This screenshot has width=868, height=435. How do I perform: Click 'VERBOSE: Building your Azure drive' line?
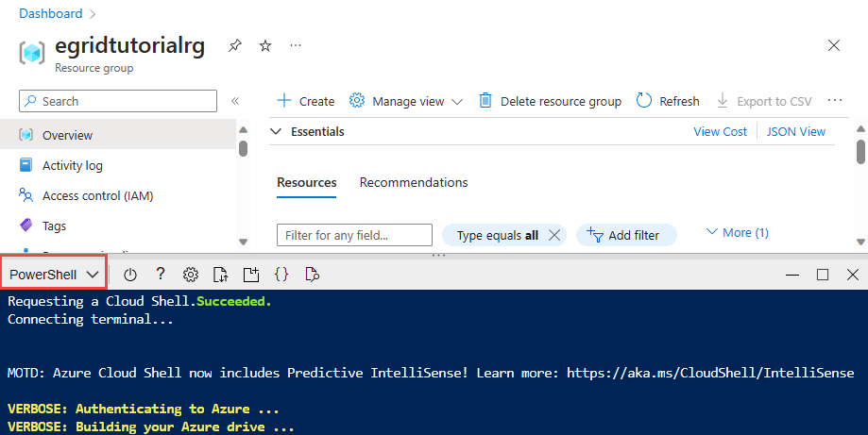point(150,427)
